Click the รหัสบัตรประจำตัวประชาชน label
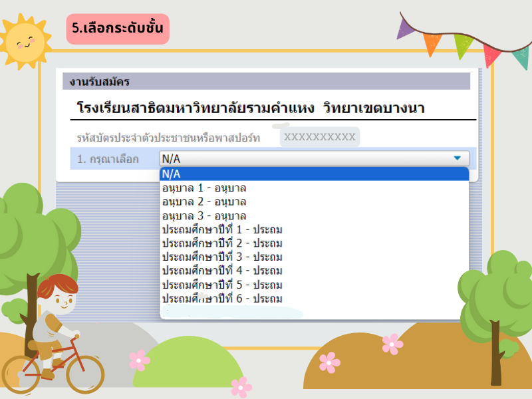532x399 pixels. pyautogui.click(x=168, y=138)
